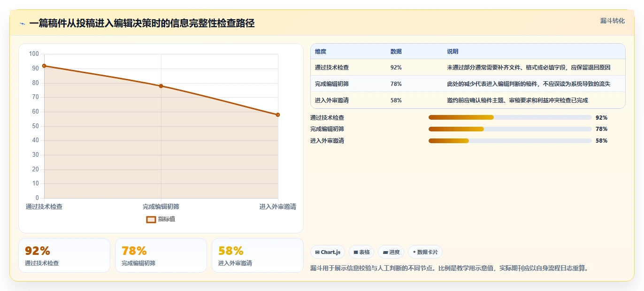Select the 78% data point on chart
Image resolution: width=644 pixels, height=291 pixels.
pos(161,86)
